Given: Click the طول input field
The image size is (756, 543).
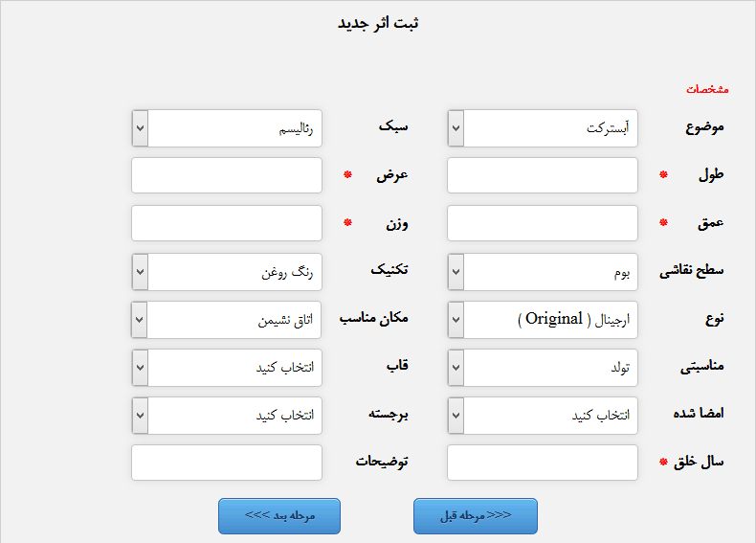Looking at the screenshot, I should pos(543,175).
